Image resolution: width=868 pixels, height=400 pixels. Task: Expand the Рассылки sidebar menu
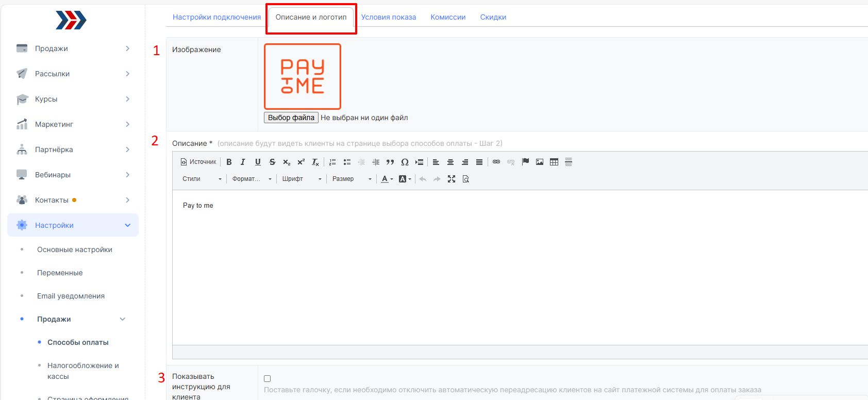click(x=73, y=74)
